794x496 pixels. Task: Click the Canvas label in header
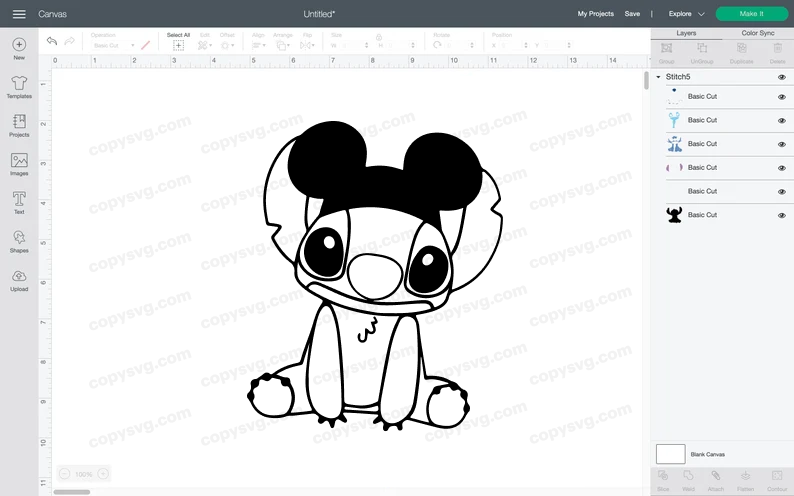[x=52, y=14]
